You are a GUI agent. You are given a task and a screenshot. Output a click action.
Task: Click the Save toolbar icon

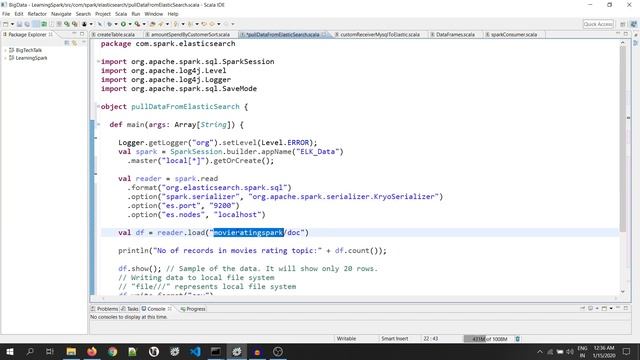(19, 24)
